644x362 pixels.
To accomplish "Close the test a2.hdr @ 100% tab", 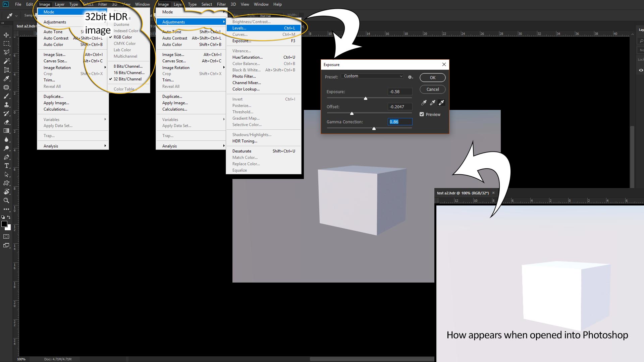I will click(493, 193).
